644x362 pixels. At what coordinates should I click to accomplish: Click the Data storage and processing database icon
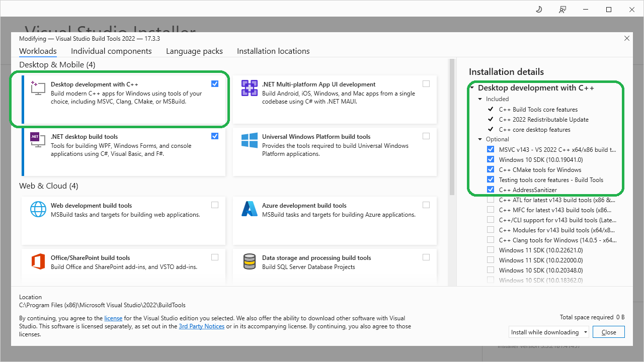(250, 261)
